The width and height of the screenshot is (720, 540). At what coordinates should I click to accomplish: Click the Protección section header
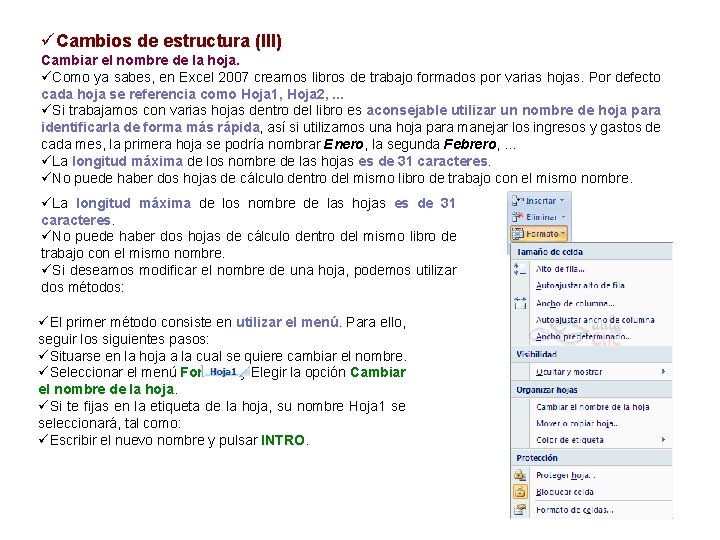click(537, 458)
